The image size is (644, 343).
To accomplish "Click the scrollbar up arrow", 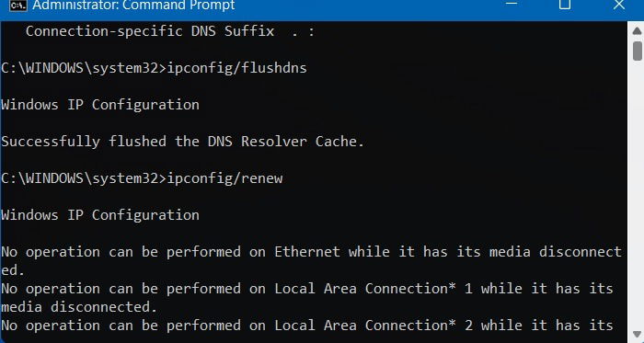I will 637,30.
